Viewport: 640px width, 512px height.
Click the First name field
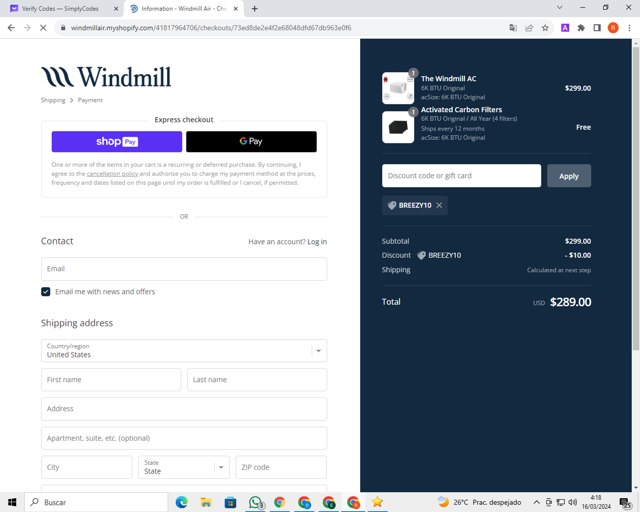coord(111,380)
